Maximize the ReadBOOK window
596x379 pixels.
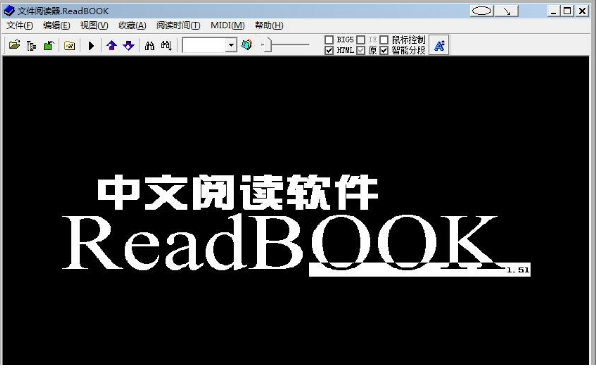[x=567, y=11]
